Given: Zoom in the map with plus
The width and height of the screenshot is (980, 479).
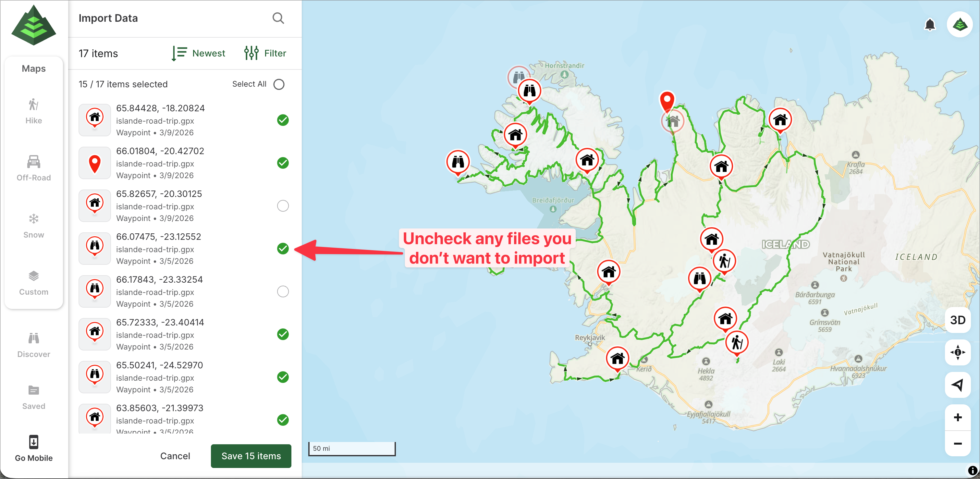Looking at the screenshot, I should [958, 417].
